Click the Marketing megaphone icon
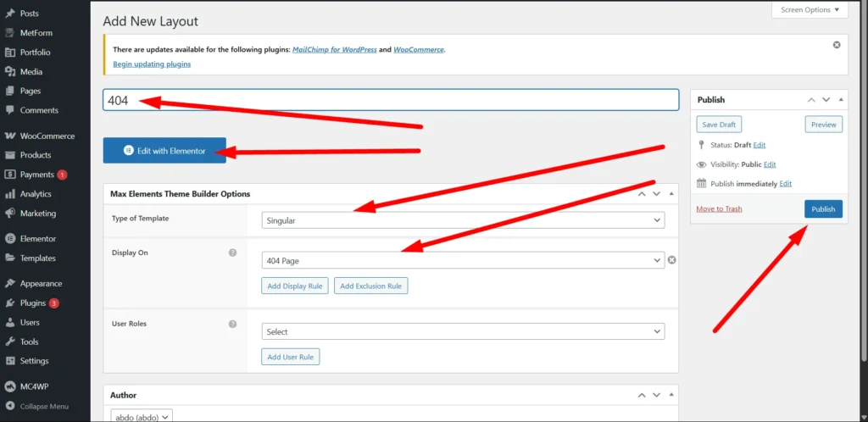Screen dimensions: 868x422 [x=10, y=214]
